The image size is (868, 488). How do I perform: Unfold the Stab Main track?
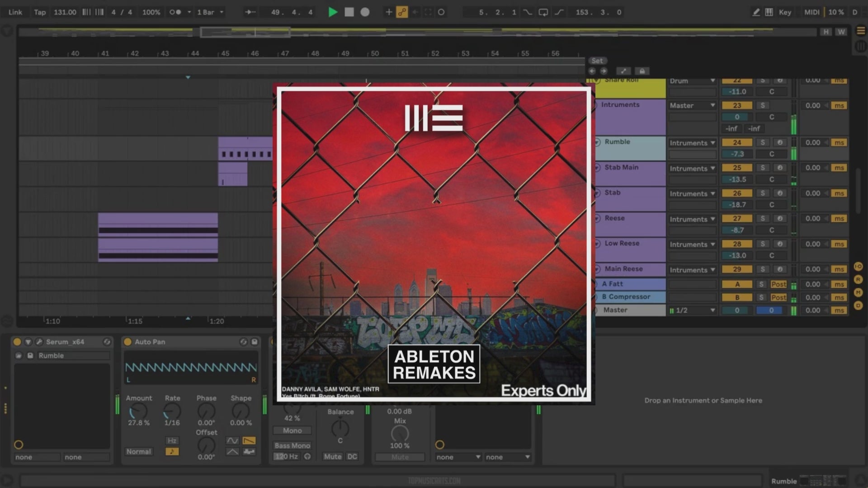[597, 167]
